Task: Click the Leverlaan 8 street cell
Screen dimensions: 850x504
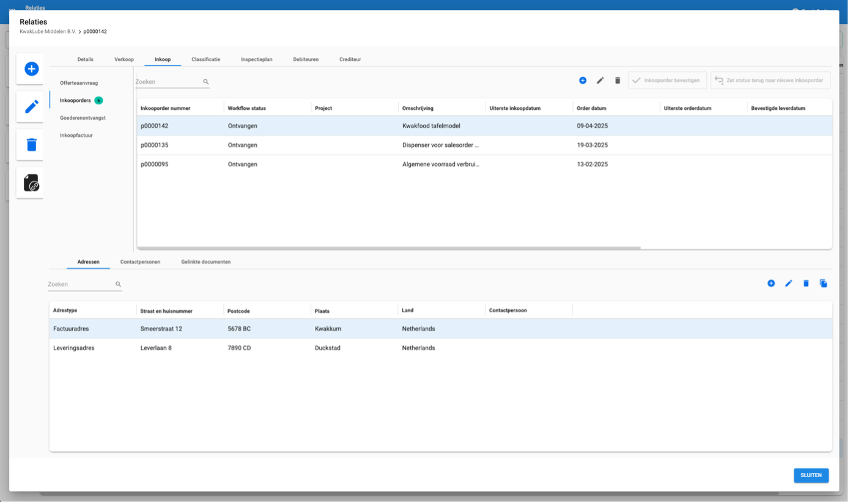Action: point(156,348)
